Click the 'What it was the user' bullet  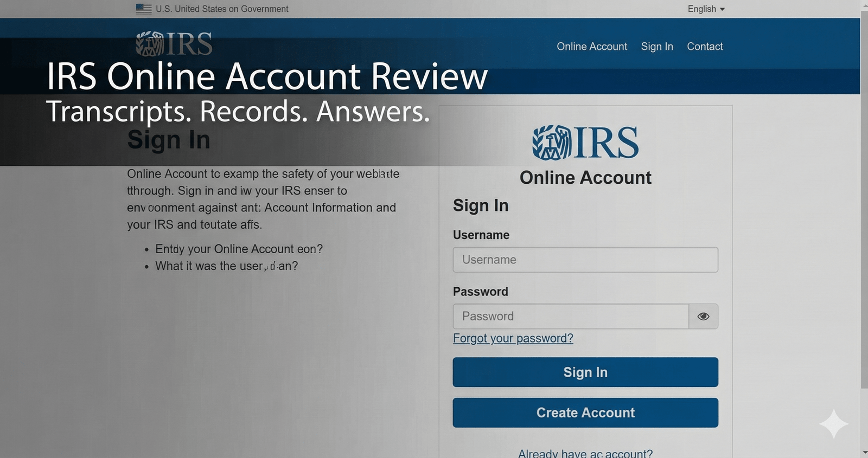coord(226,266)
